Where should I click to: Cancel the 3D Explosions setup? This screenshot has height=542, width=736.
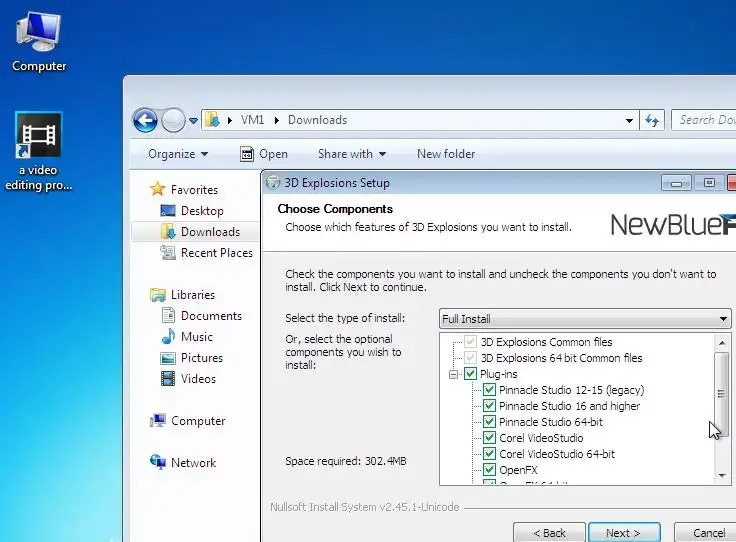pos(705,533)
